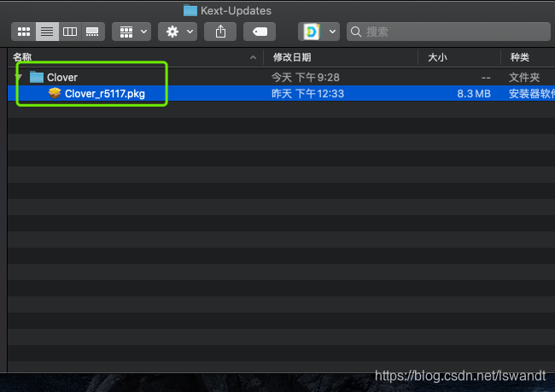Sort by the 修改日期 column header
This screenshot has height=392, width=555.
(341, 57)
